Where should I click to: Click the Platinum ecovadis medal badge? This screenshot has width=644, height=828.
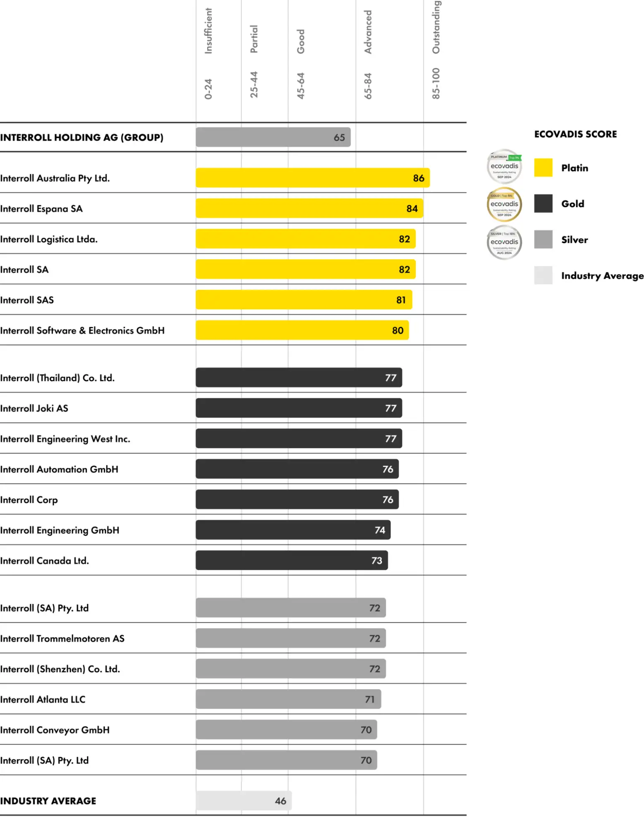tap(504, 167)
